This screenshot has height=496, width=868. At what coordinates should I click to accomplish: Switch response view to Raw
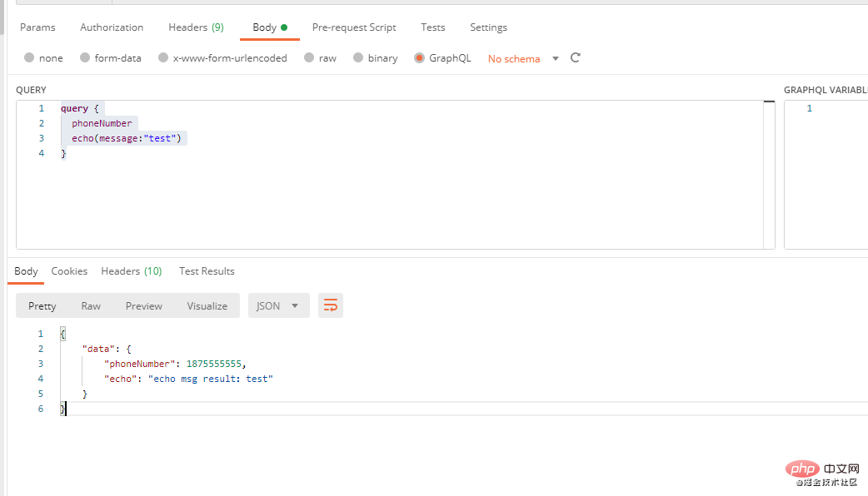(x=91, y=305)
